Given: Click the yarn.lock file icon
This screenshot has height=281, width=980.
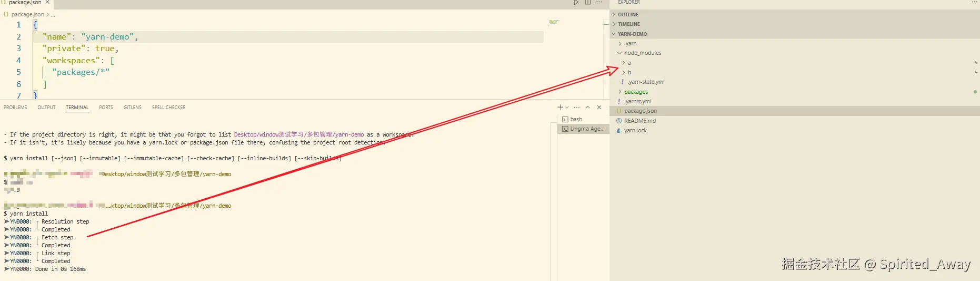Looking at the screenshot, I should coord(619,130).
